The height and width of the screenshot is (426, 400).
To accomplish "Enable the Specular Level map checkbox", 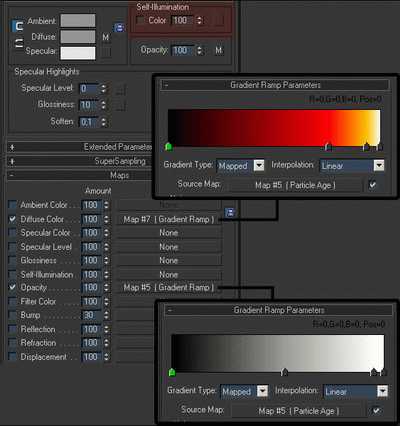I will point(12,247).
